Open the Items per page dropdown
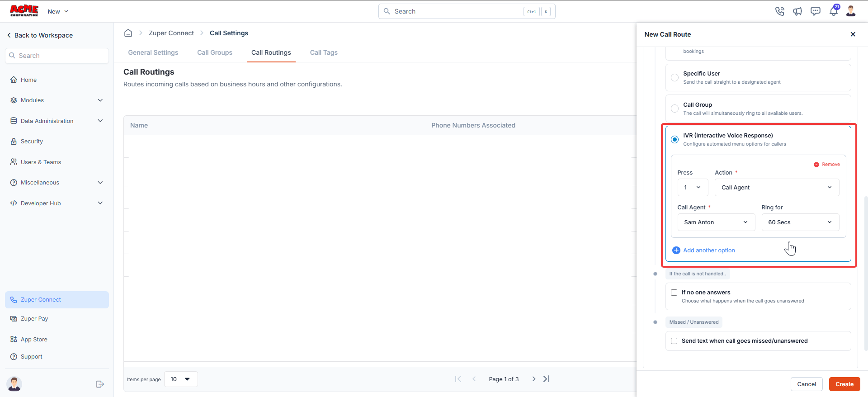Image resolution: width=868 pixels, height=397 pixels. tap(181, 379)
